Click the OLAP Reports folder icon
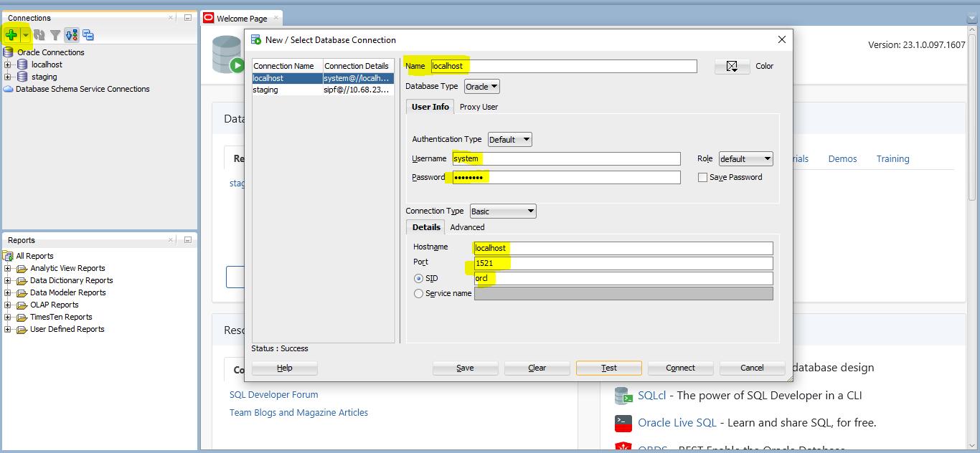The height and width of the screenshot is (453, 980). click(x=22, y=305)
